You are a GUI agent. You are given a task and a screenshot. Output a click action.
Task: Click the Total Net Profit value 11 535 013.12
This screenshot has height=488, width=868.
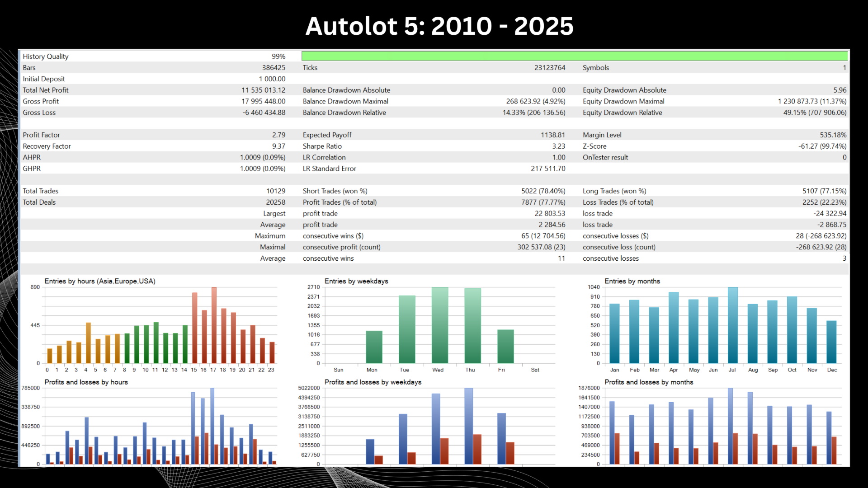(263, 90)
